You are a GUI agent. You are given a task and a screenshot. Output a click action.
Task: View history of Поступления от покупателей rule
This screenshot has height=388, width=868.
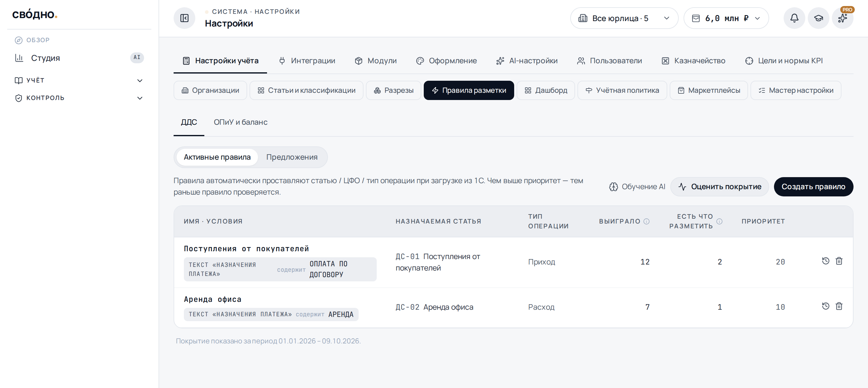[826, 261]
